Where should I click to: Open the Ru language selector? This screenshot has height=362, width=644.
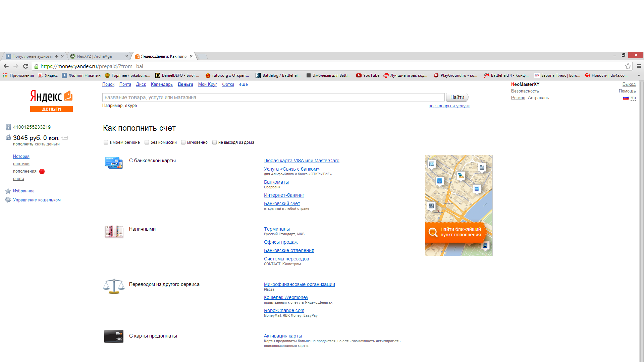pos(633,98)
